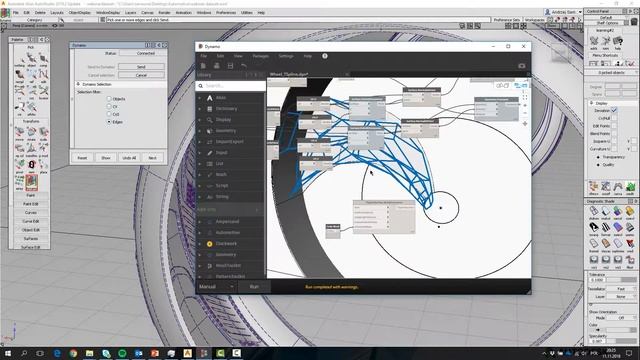Toggle the Curvature U checkbox
Image resolution: width=640 pixels, height=360 pixels.
pos(614,149)
